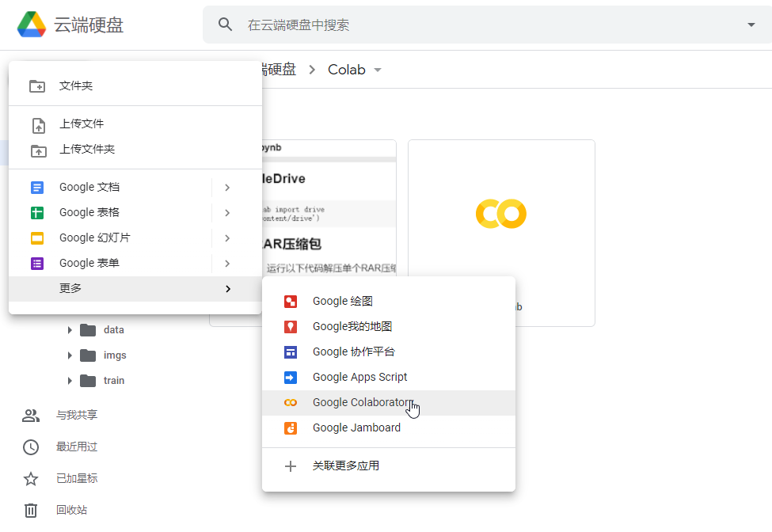772x532 pixels.
Task: Click the Google Sites icon
Action: (x=291, y=352)
